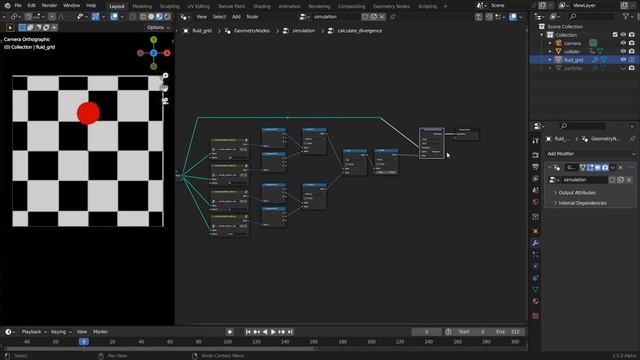
Task: Click the Y axis on navigation gizmo
Action: pyautogui.click(x=153, y=40)
